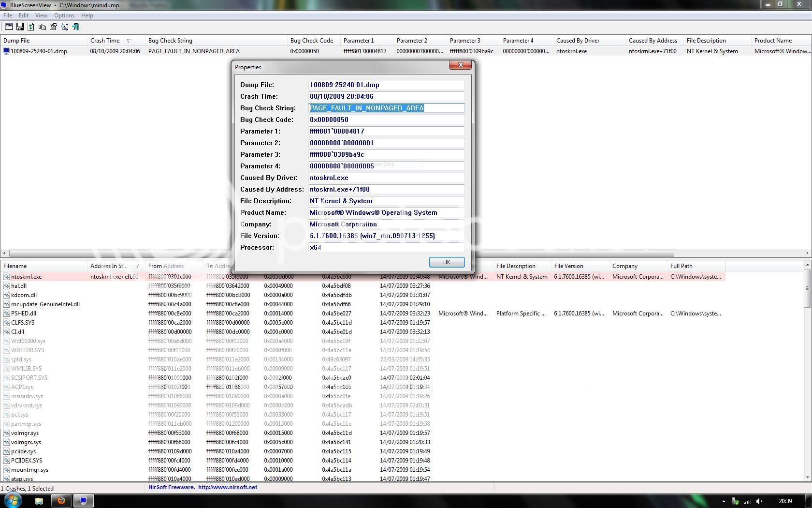Open Windows Start orb
Image resolution: width=812 pixels, height=508 pixels.
click(13, 500)
